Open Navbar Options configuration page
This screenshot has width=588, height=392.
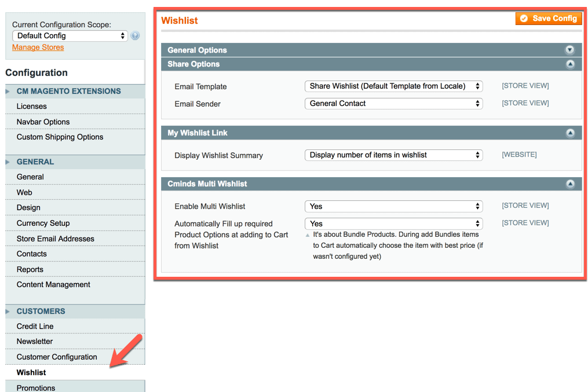pyautogui.click(x=43, y=122)
